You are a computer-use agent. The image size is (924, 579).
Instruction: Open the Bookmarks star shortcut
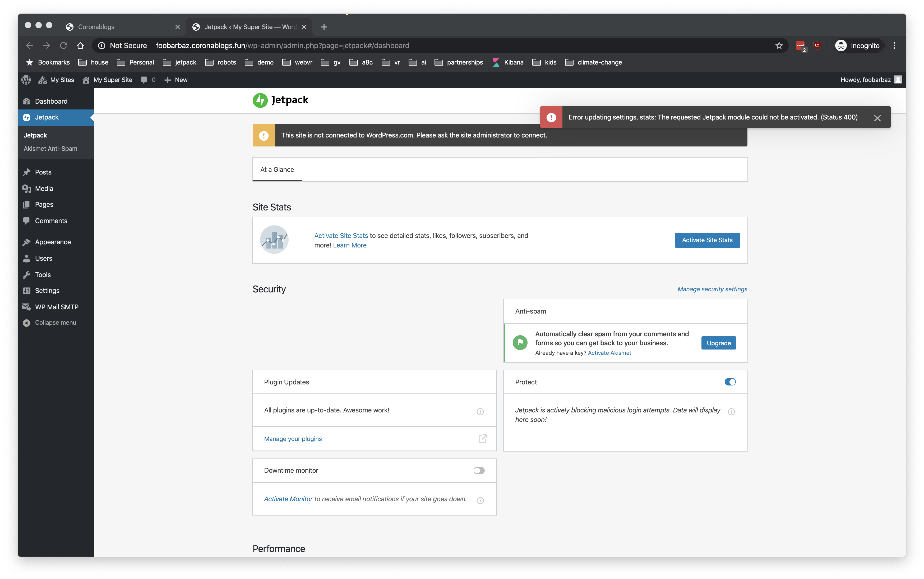coord(48,62)
